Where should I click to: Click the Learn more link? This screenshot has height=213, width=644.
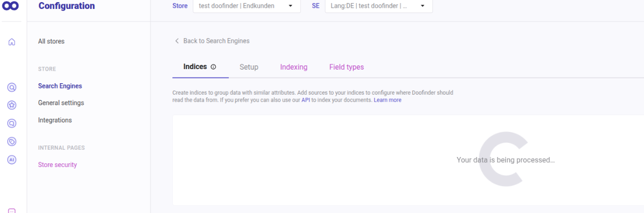(388, 100)
